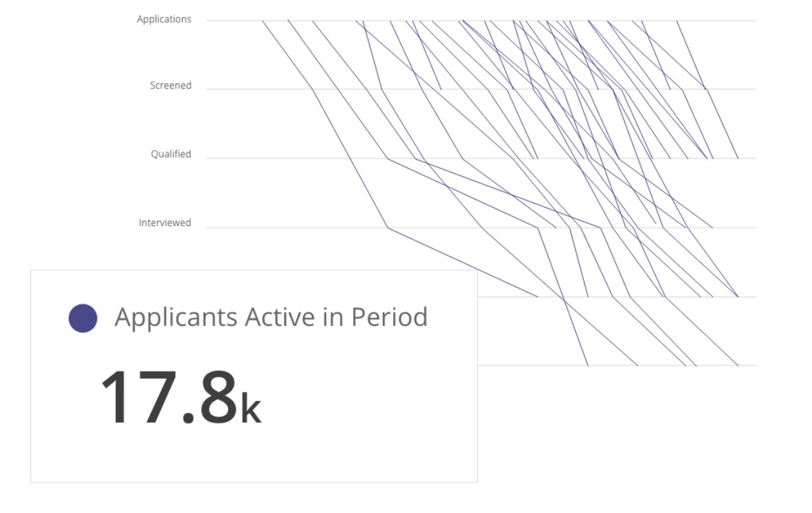Click the rightmost endpoint on the bottom row
This screenshot has width=812, height=513.
[738, 365]
